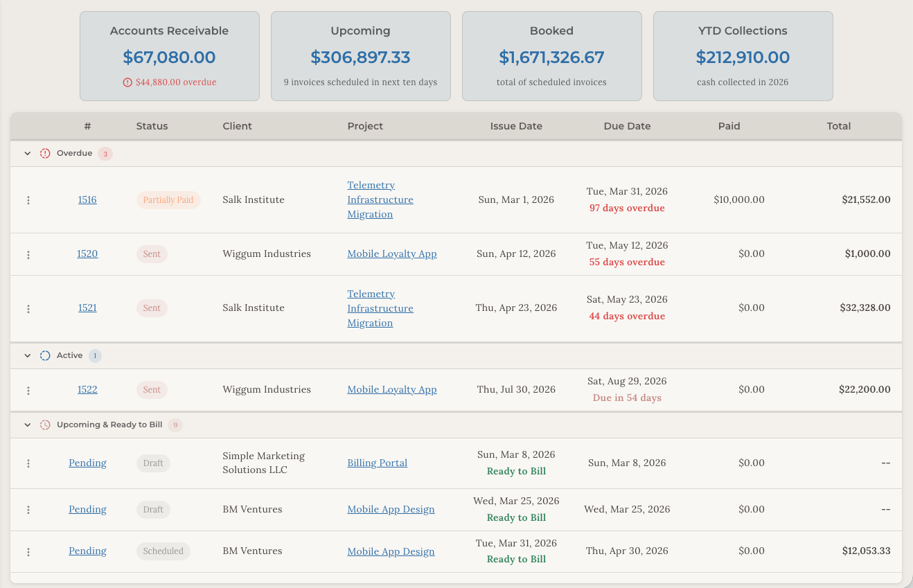Click the Project column header

(365, 126)
